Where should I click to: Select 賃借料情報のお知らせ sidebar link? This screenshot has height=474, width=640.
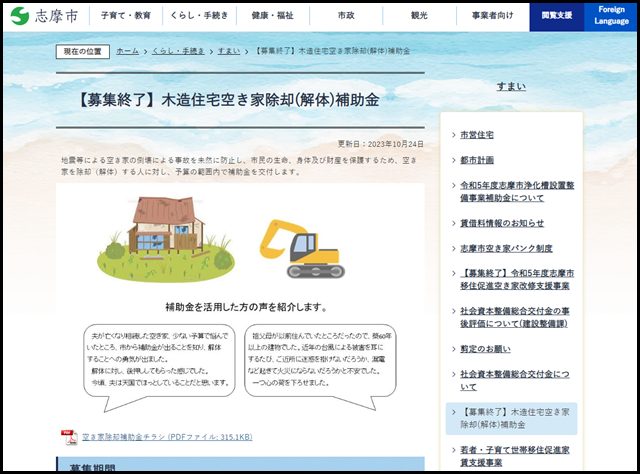[502, 223]
